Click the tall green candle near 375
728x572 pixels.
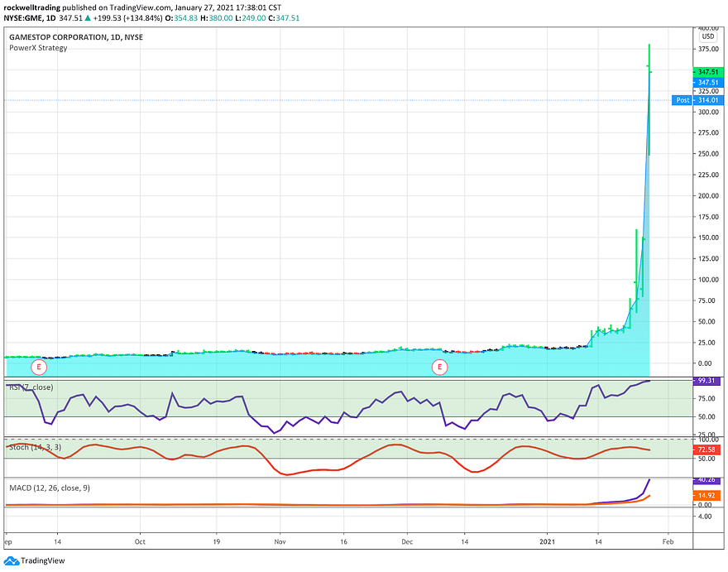pyautogui.click(x=649, y=99)
